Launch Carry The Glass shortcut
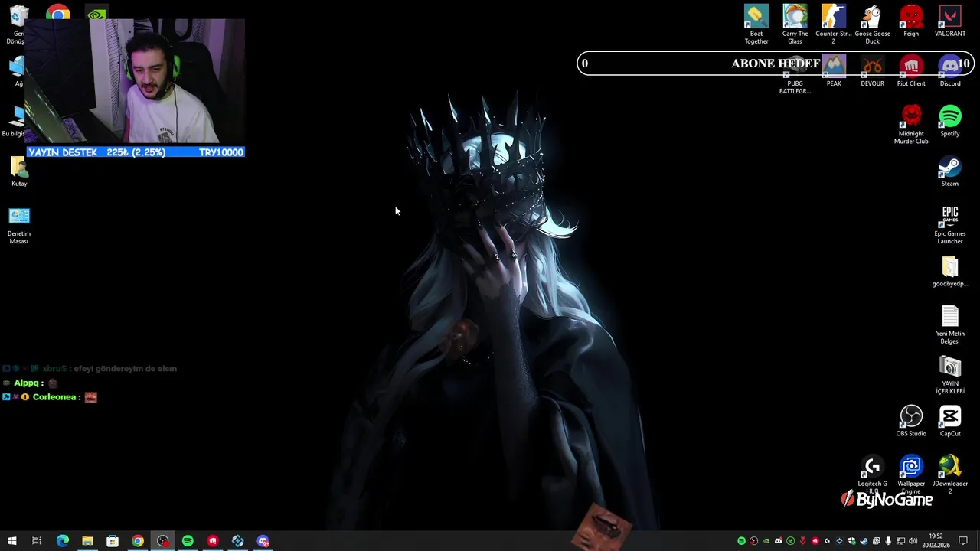 pyautogui.click(x=795, y=24)
